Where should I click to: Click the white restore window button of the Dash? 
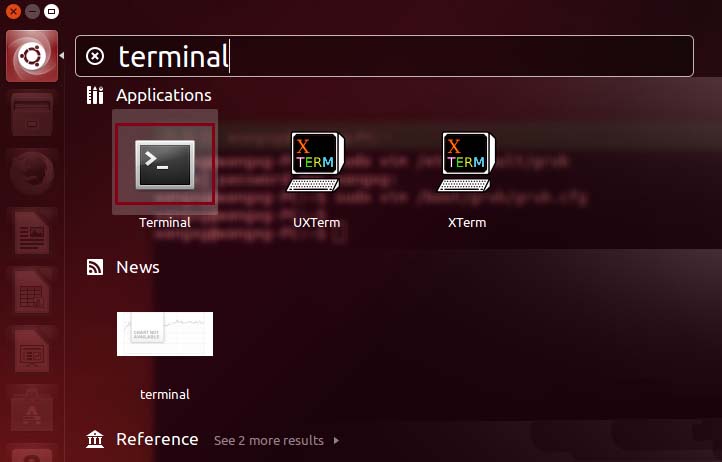pyautogui.click(x=51, y=11)
